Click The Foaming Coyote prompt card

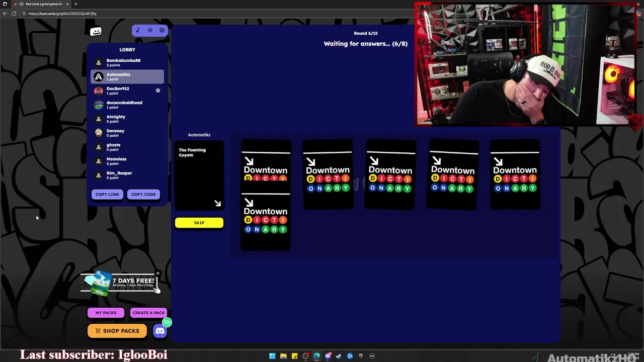(x=199, y=175)
